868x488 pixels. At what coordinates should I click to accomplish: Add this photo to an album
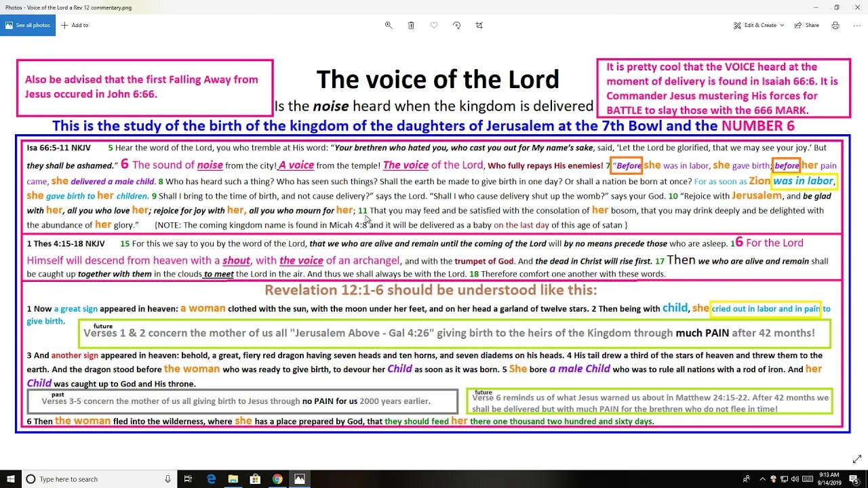[x=75, y=25]
